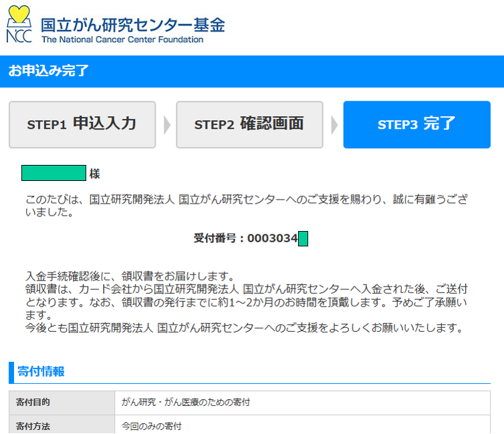Image resolution: width=504 pixels, height=434 pixels.
Task: Select the STEP3 完了 step box
Action: (417, 125)
